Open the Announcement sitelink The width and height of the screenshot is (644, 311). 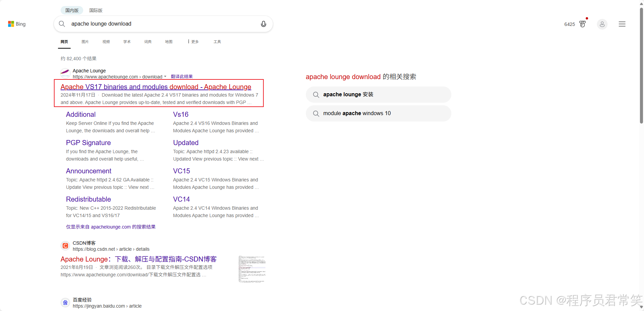tap(89, 171)
